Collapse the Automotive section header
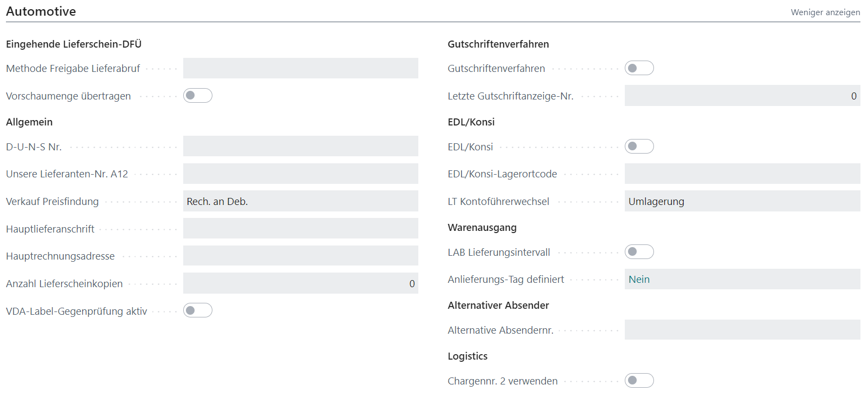Image resolution: width=868 pixels, height=398 pixels. (41, 11)
